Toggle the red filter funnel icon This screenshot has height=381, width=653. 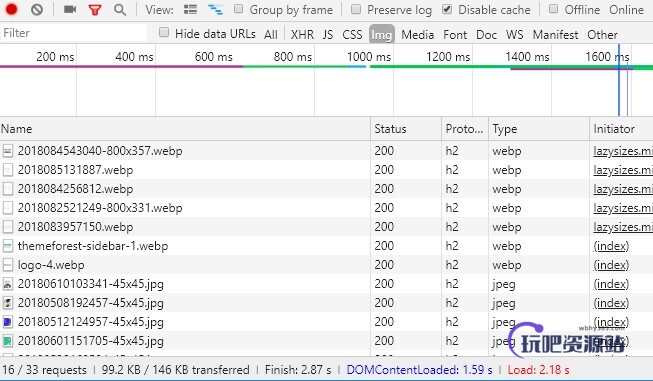point(95,10)
